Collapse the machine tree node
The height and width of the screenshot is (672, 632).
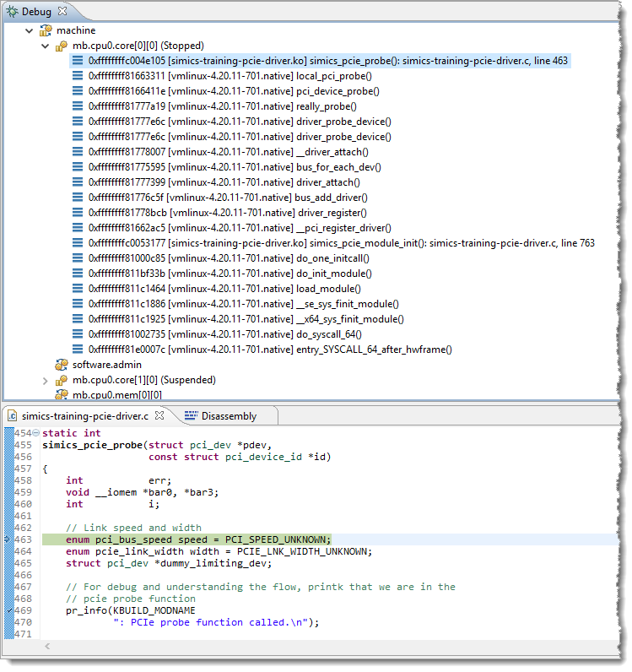tap(30, 31)
